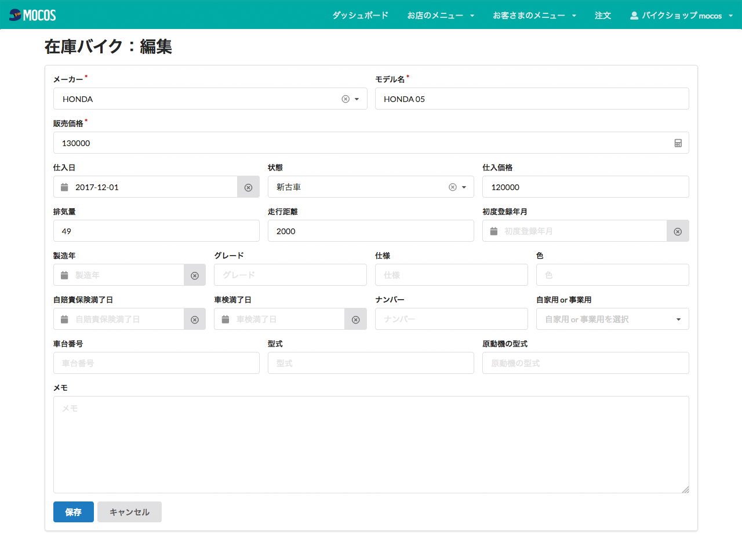742x560 pixels.
Task: Click the 仕様 input field
Action: tap(452, 275)
